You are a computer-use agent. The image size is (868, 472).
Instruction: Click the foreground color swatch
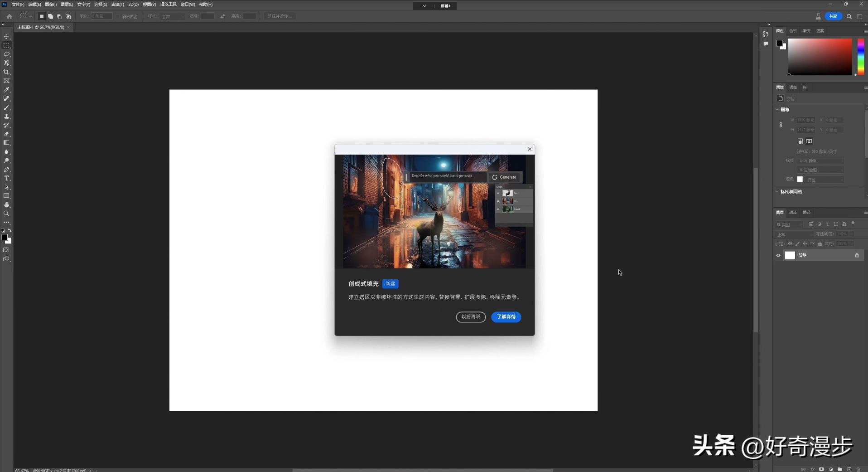click(x=5, y=237)
